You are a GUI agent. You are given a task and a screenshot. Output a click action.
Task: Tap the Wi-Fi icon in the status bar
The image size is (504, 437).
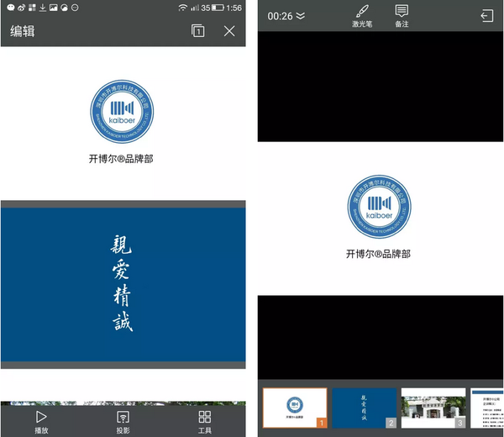(x=182, y=8)
